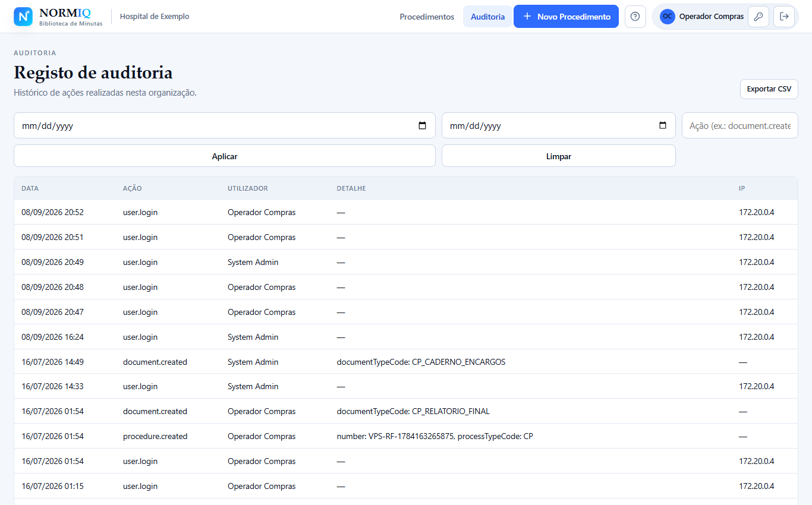Select the 08/09/2026 20:49 date cell
The width and height of the screenshot is (812, 505).
[52, 262]
